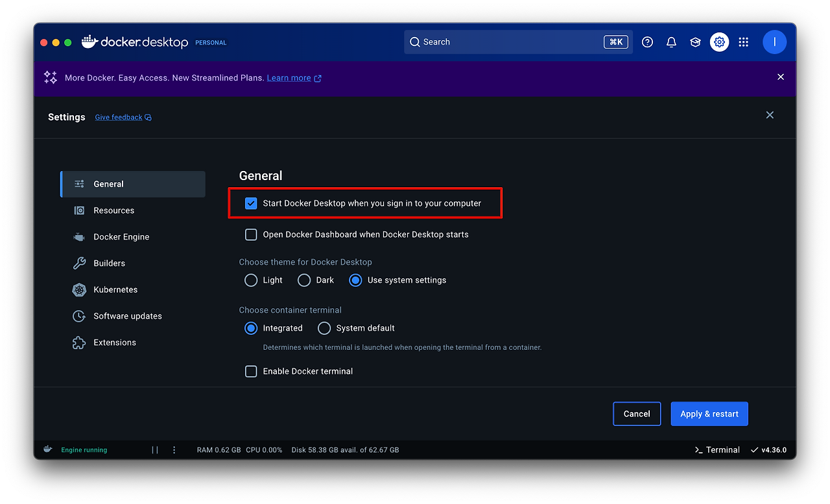Select the Dark theme radio button

[304, 281]
